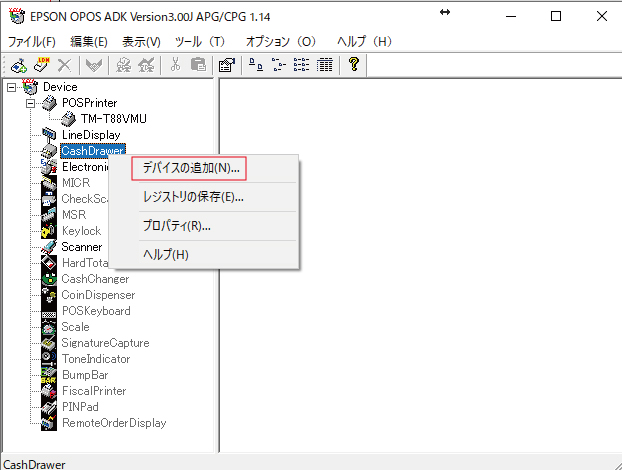The image size is (622, 470).
Task: Select the POSKeyboard tree item
Action: (96, 311)
